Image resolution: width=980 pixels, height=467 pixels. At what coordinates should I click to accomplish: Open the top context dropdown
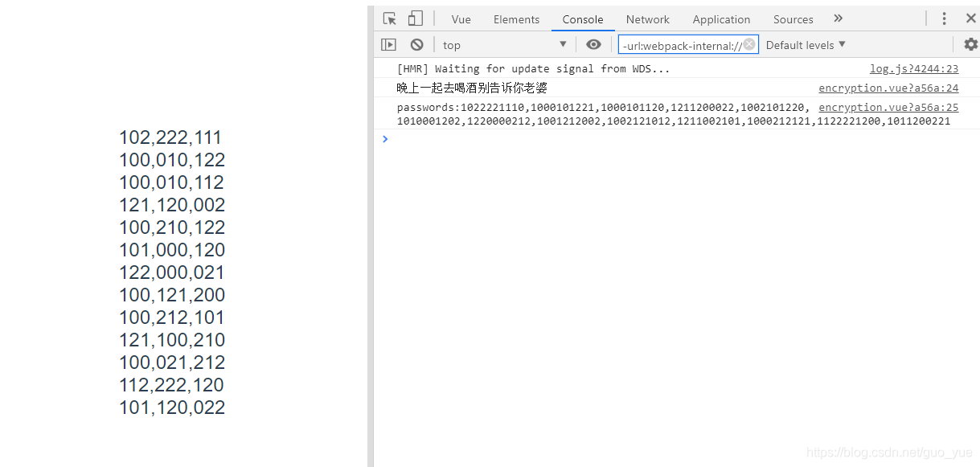pos(505,45)
